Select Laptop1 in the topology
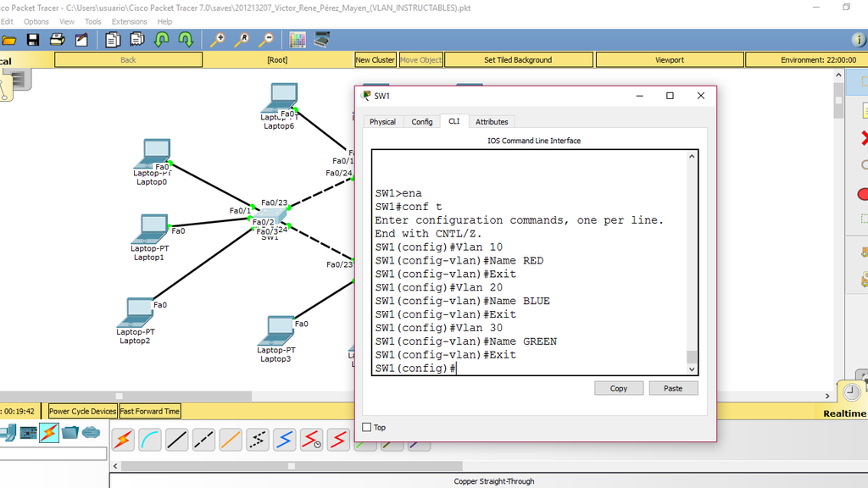868x488 pixels. click(x=150, y=229)
